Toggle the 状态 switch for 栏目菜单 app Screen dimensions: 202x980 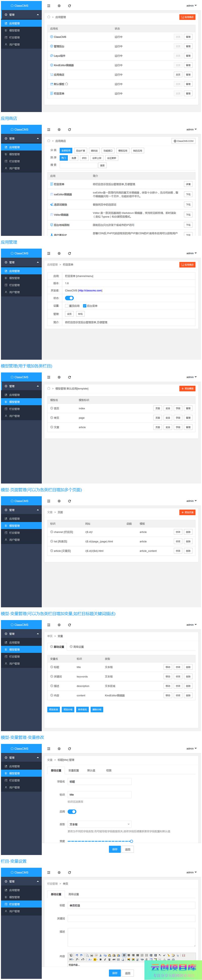[69, 298]
